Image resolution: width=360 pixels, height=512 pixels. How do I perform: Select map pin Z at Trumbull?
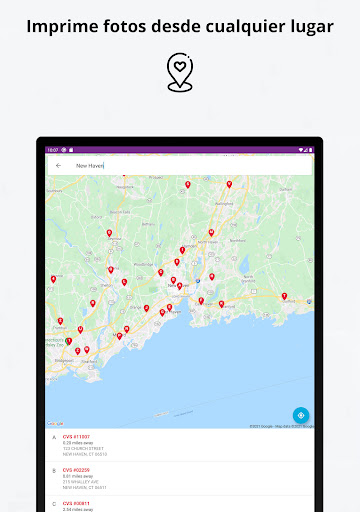click(x=60, y=321)
